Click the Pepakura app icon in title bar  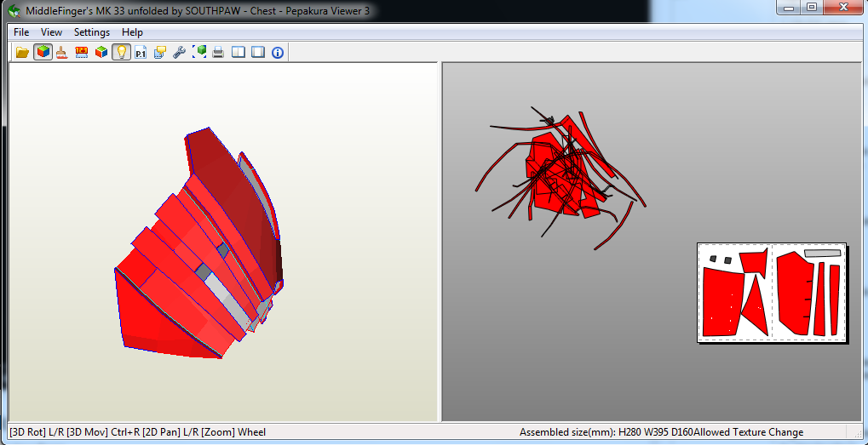(x=14, y=10)
